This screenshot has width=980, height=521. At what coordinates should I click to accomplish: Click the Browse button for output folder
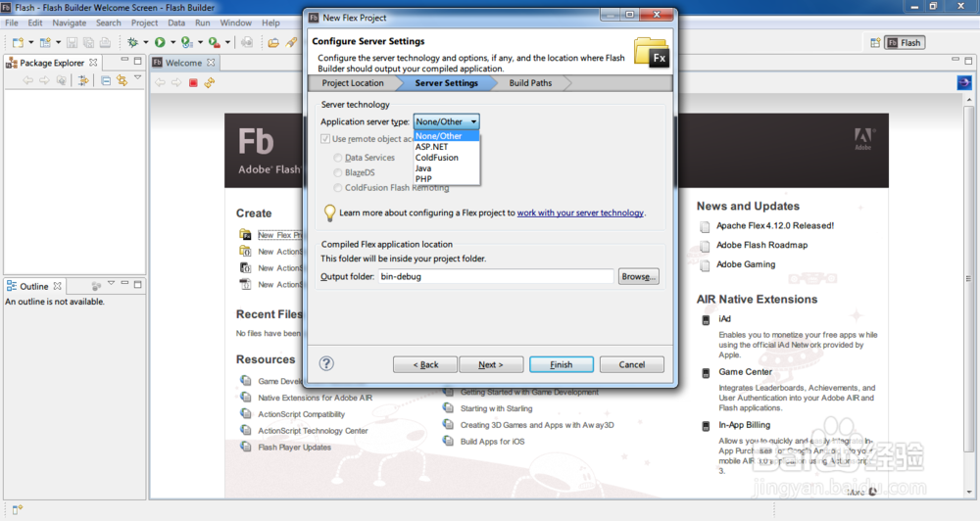pos(638,276)
